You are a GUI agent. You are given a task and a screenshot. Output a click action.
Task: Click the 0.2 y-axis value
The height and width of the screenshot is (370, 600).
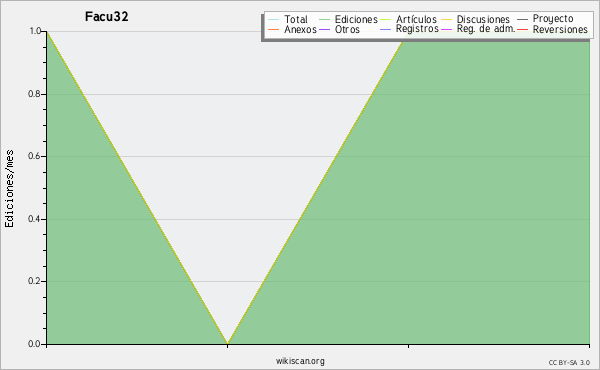pos(34,281)
